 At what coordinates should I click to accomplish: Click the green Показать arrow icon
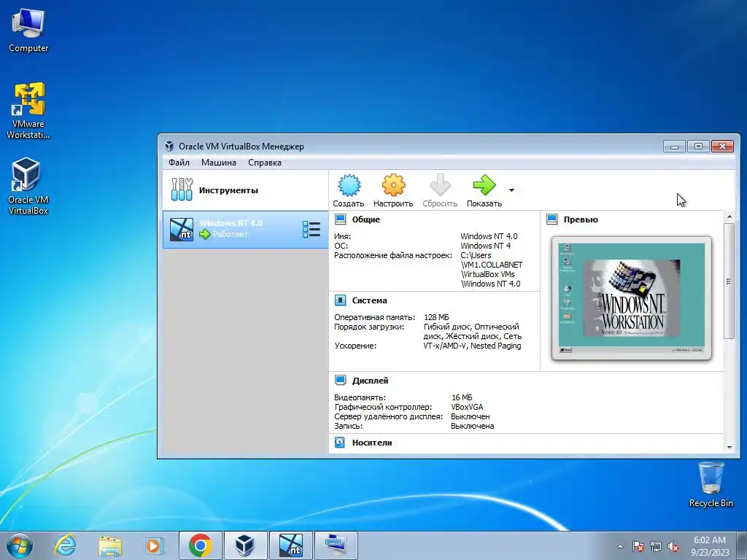click(x=484, y=185)
